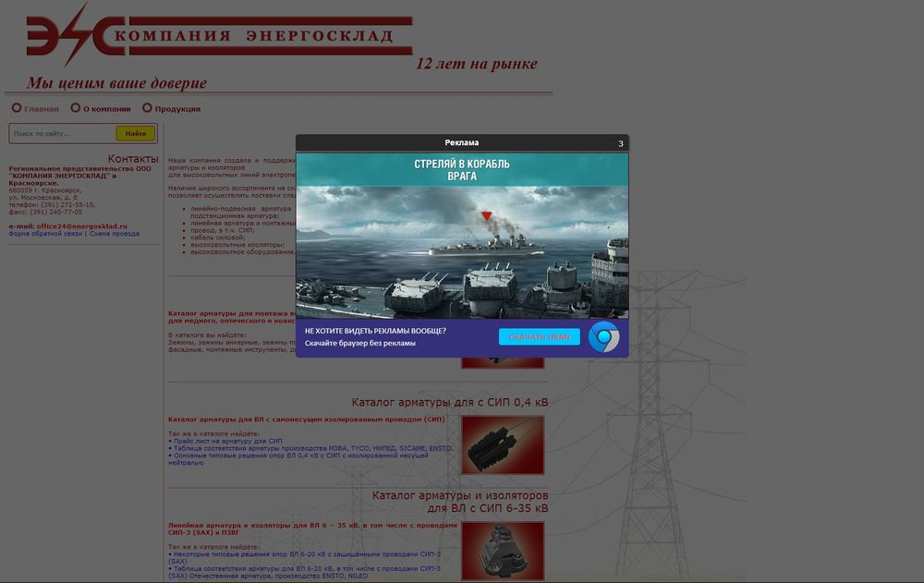Open Таблица соответствия арматуры для ВЛ 6-20 кВ link

pyautogui.click(x=304, y=572)
